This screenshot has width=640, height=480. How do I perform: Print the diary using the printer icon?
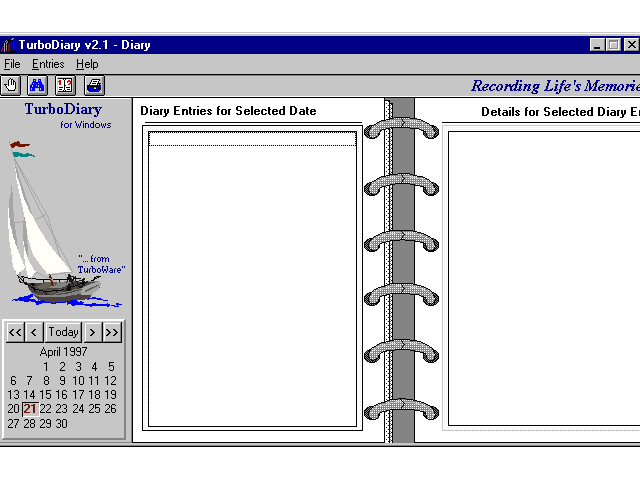coord(93,86)
